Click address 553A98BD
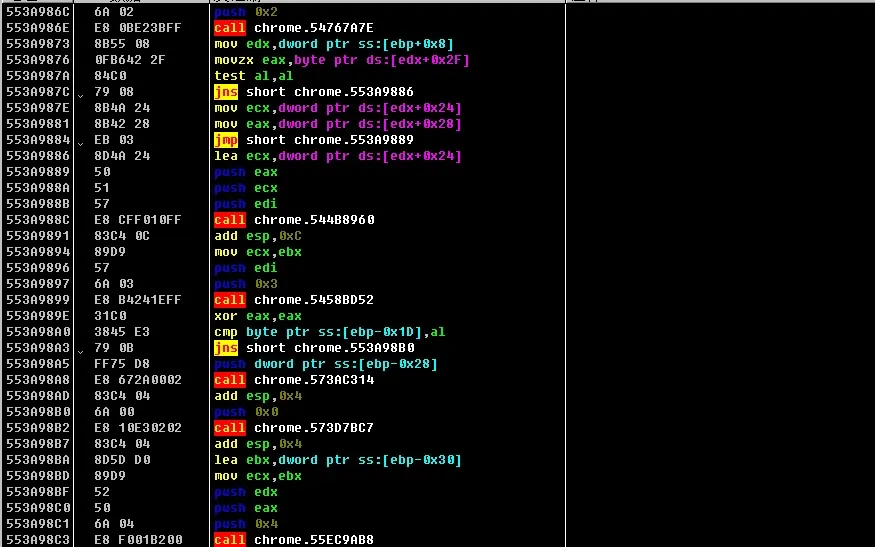The image size is (875, 547). (x=38, y=476)
